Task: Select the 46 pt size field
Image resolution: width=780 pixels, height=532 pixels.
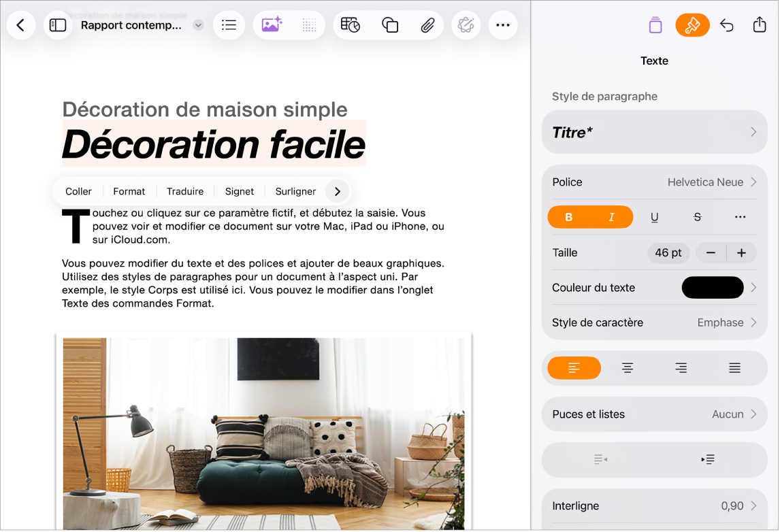Action: coord(668,253)
